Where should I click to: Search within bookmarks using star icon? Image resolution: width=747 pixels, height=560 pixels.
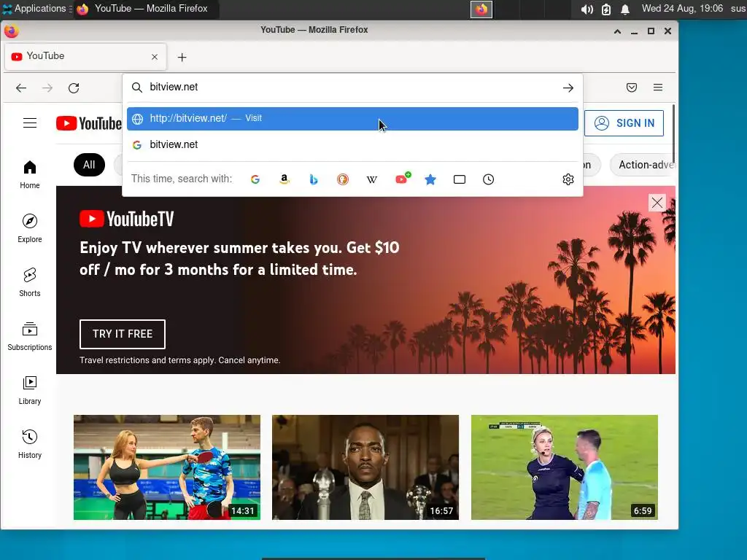430,179
